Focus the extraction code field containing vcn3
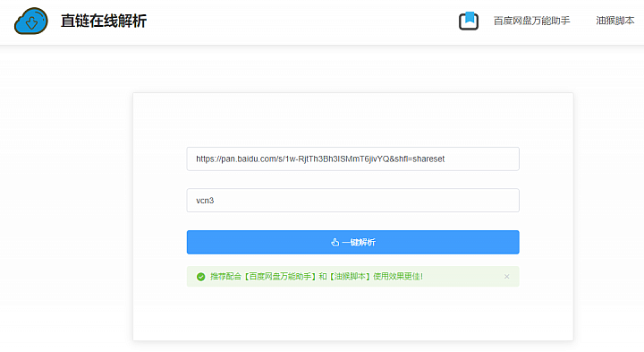The width and height of the screenshot is (644, 352). point(352,201)
